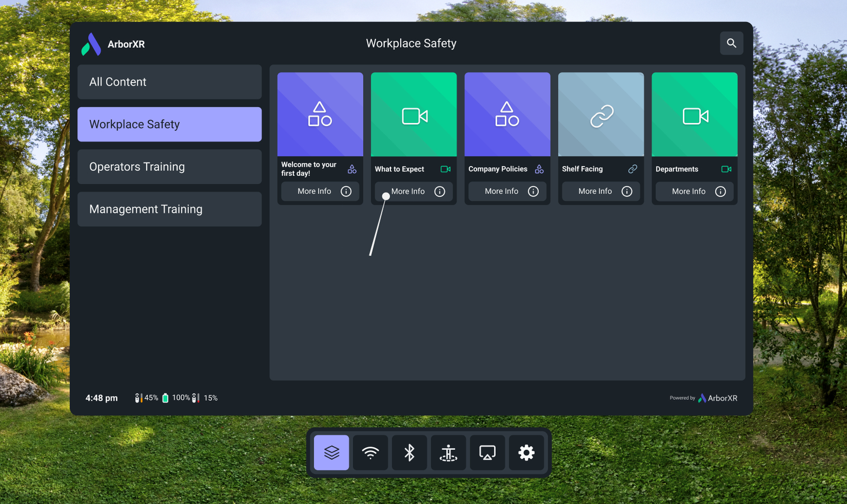Click info icon on What to Expect card
Screen dimensions: 847x504
[440, 192]
